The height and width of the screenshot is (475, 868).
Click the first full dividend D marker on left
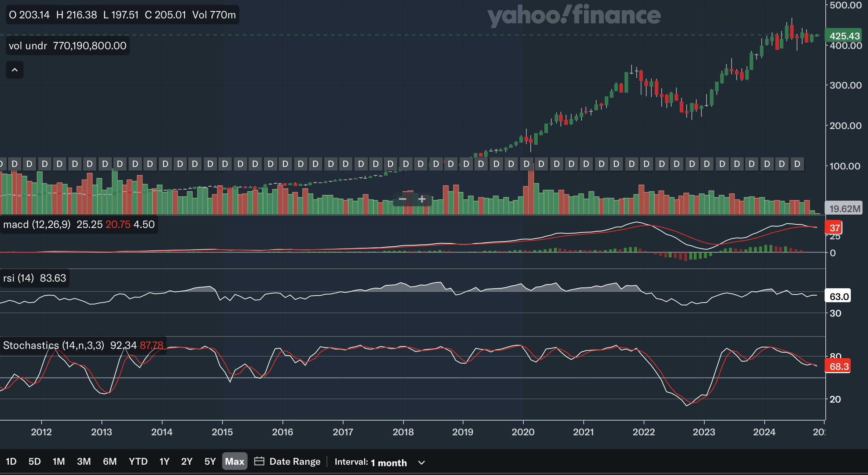coord(14,164)
